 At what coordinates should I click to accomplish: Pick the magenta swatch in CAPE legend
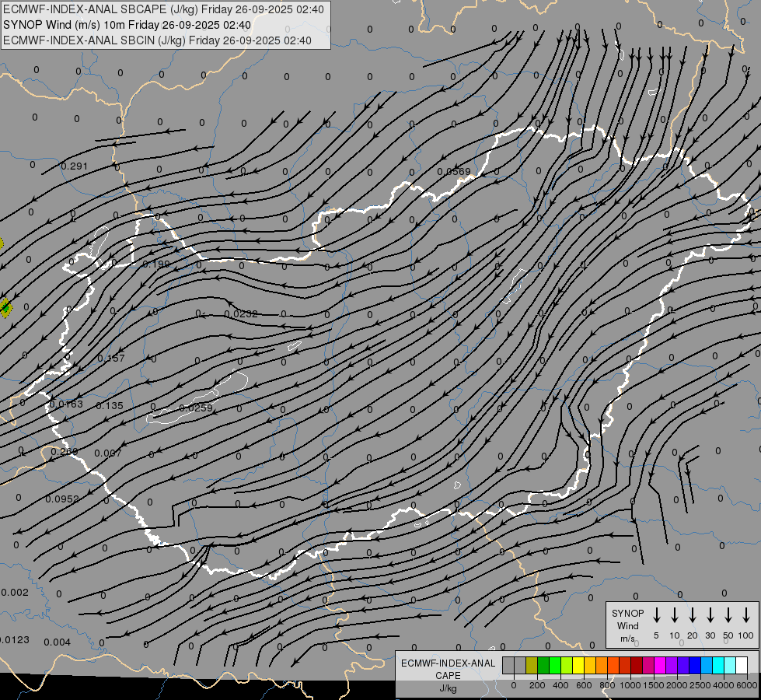660,665
